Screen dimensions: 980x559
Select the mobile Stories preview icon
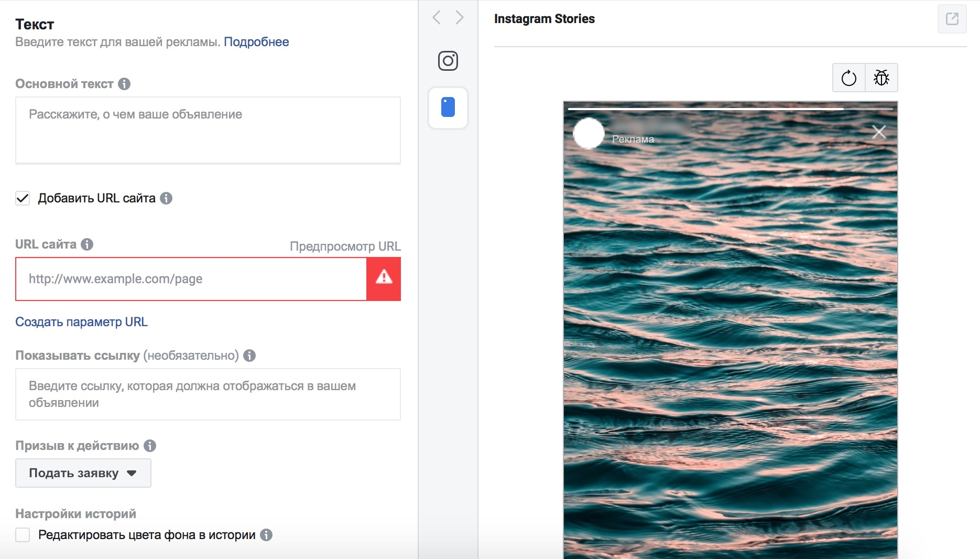[x=448, y=107]
